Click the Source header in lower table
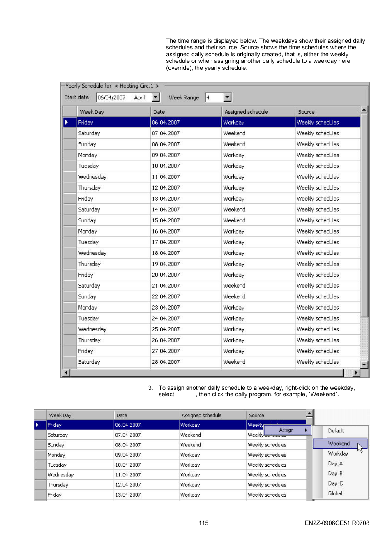 276,415
